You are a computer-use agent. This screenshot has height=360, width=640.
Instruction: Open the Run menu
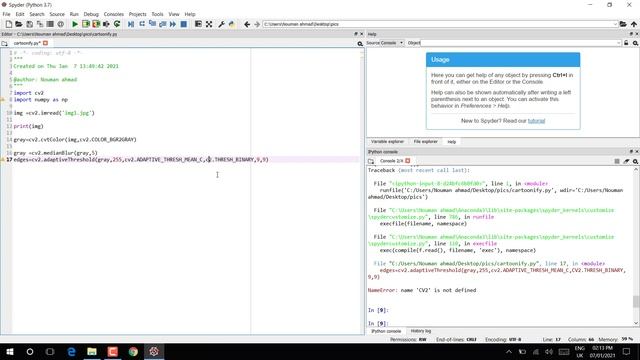[x=74, y=14]
